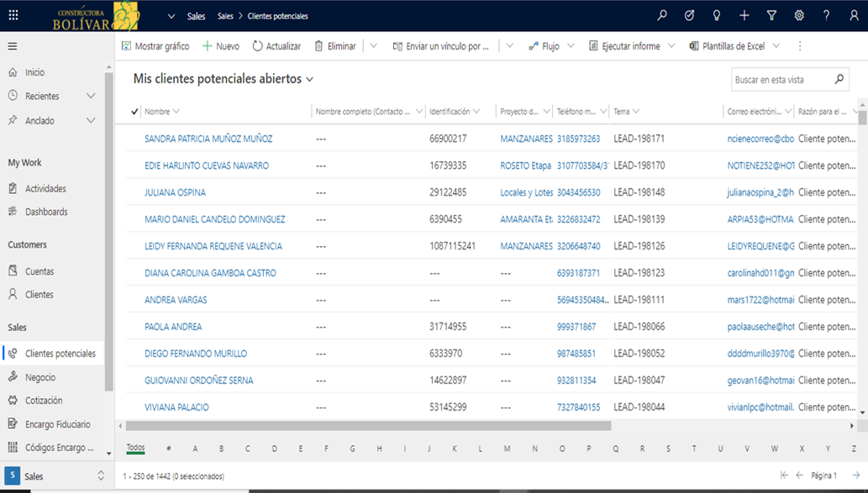Screen dimensions: 868x493
Task: Expand the Ejecutar informe dropdown arrow
Action: pos(671,46)
